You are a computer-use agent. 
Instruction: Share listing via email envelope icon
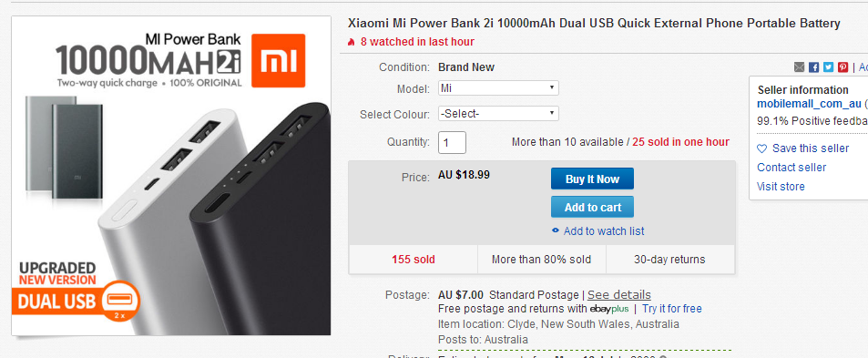(x=799, y=66)
